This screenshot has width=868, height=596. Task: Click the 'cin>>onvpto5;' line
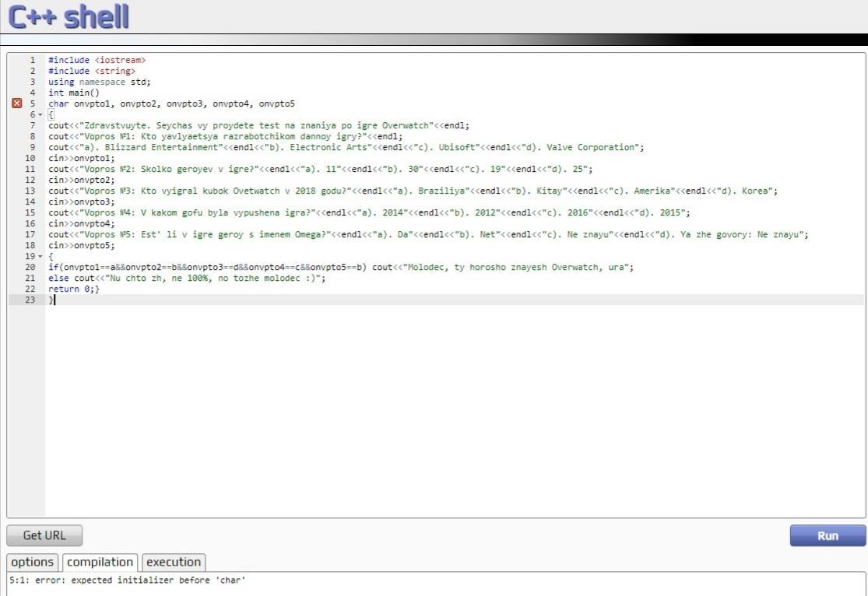coord(82,245)
